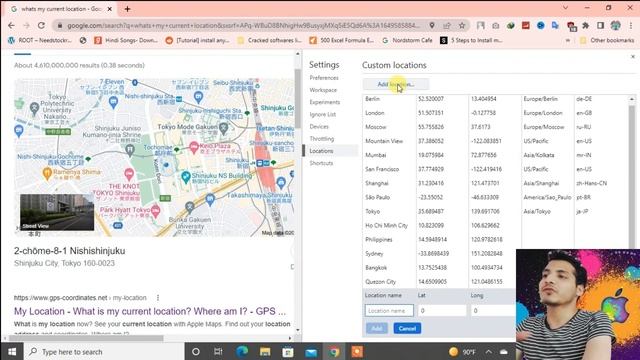Select the Tokyo location row

coord(496,211)
